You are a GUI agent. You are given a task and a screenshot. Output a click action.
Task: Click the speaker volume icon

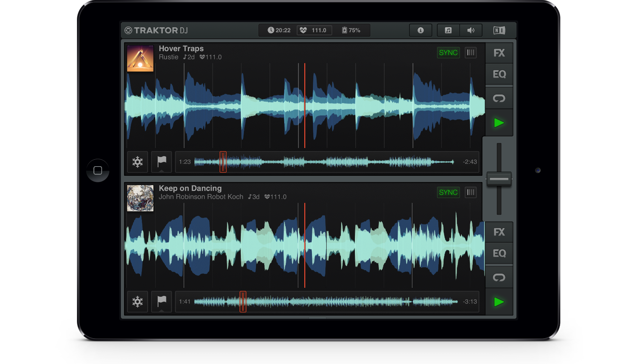click(471, 30)
